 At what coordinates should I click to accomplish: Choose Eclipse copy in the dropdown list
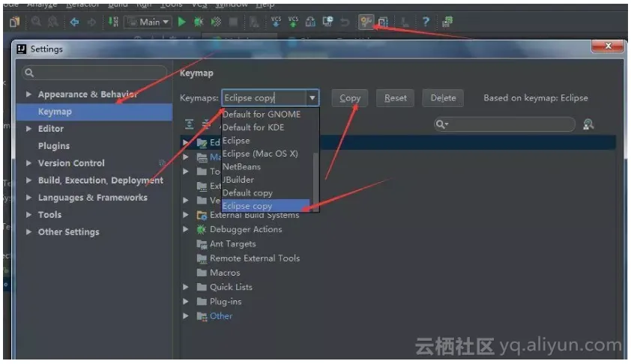click(265, 205)
